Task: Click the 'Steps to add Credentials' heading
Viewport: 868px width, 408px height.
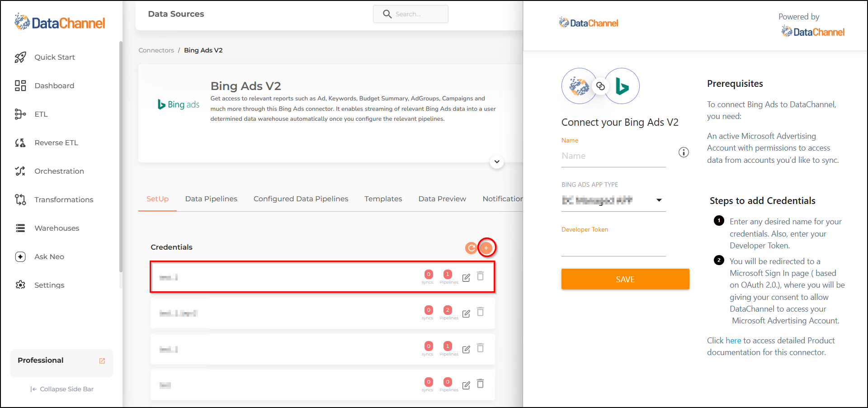Action: click(763, 201)
